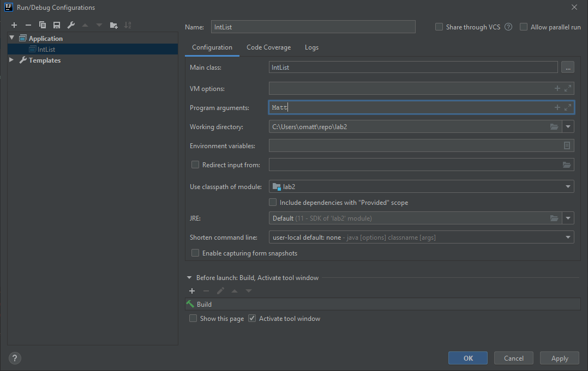Open the Logs tab
This screenshot has height=371, width=588.
click(311, 47)
